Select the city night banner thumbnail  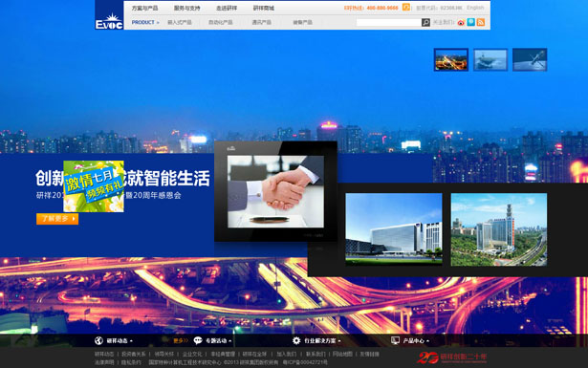click(x=451, y=59)
